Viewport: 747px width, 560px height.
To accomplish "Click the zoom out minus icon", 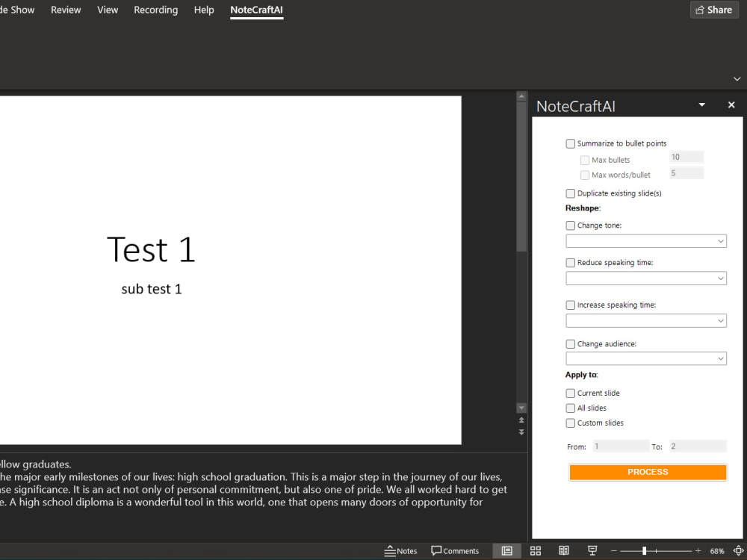I will click(614, 551).
